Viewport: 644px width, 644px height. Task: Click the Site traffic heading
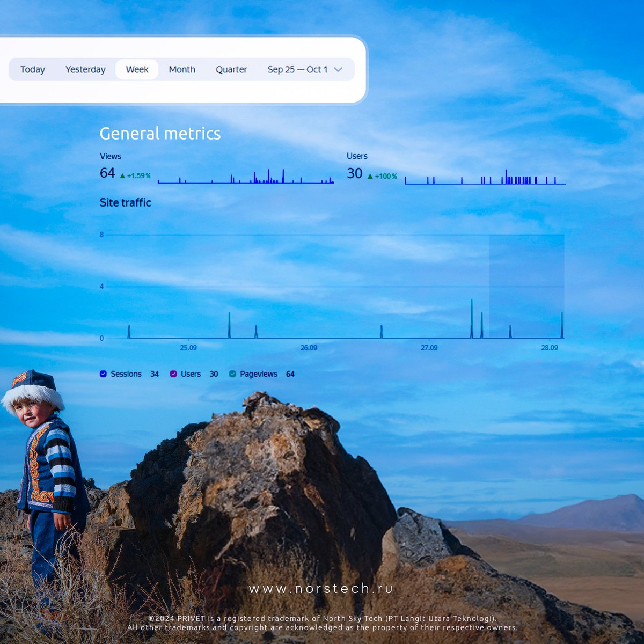coord(126,202)
